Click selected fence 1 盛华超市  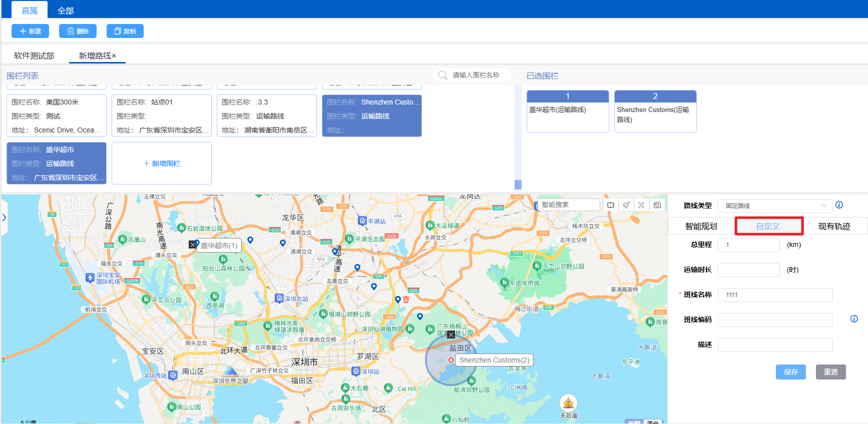click(x=568, y=111)
